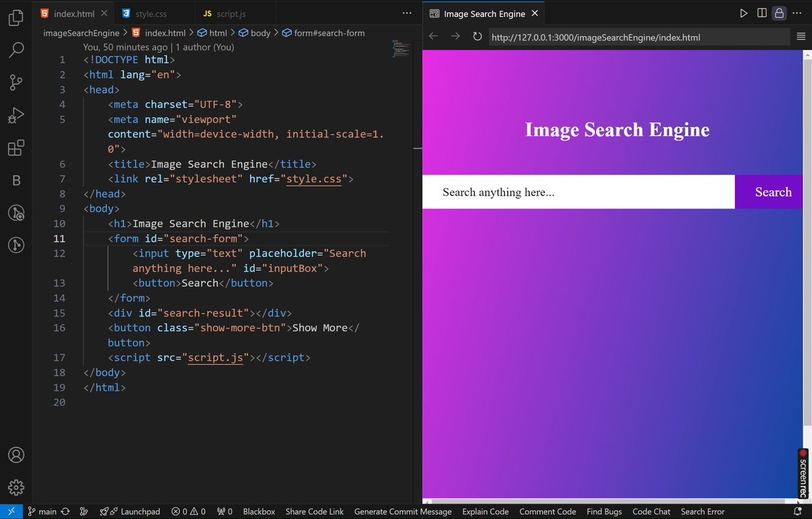Open the Run and Debug view

16,115
